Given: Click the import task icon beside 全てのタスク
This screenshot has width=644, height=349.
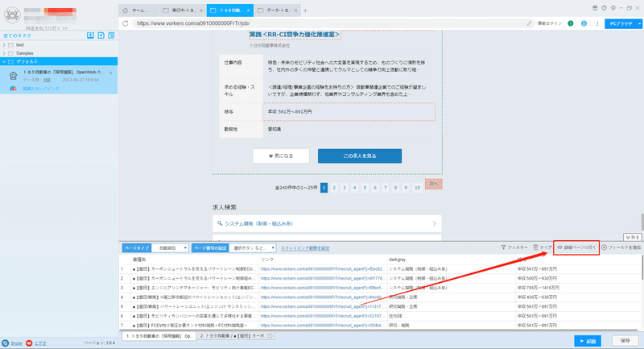Looking at the screenshot, I should click(90, 35).
